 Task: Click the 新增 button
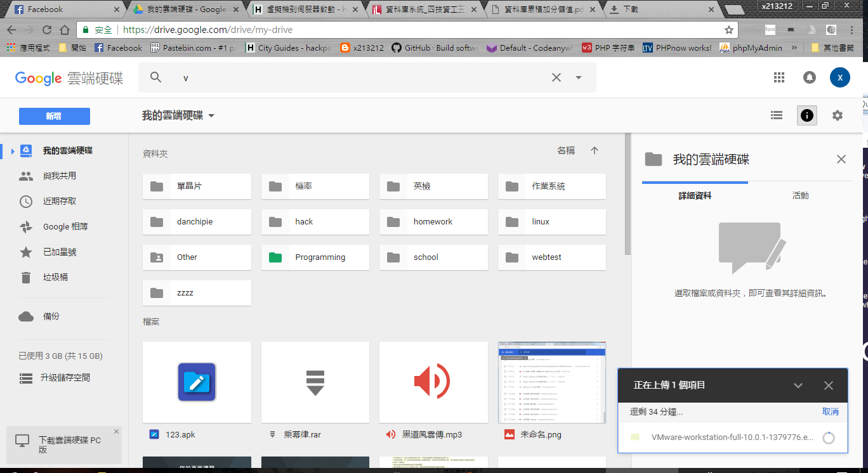click(55, 116)
